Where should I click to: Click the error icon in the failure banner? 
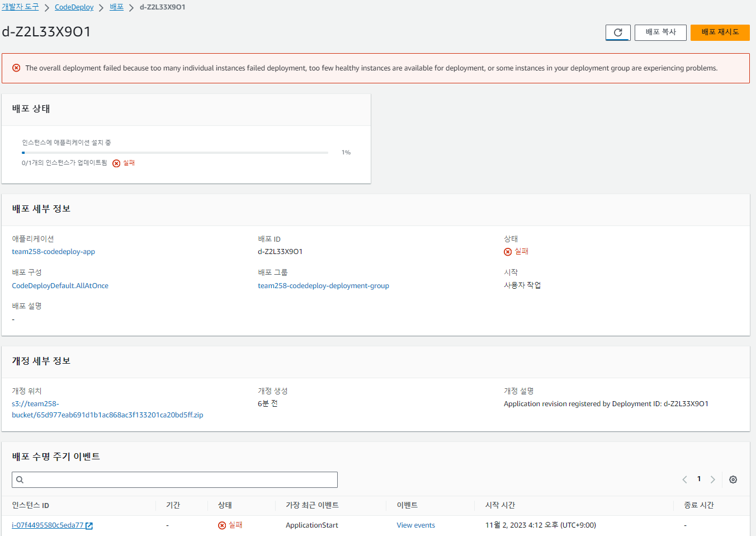pos(16,68)
